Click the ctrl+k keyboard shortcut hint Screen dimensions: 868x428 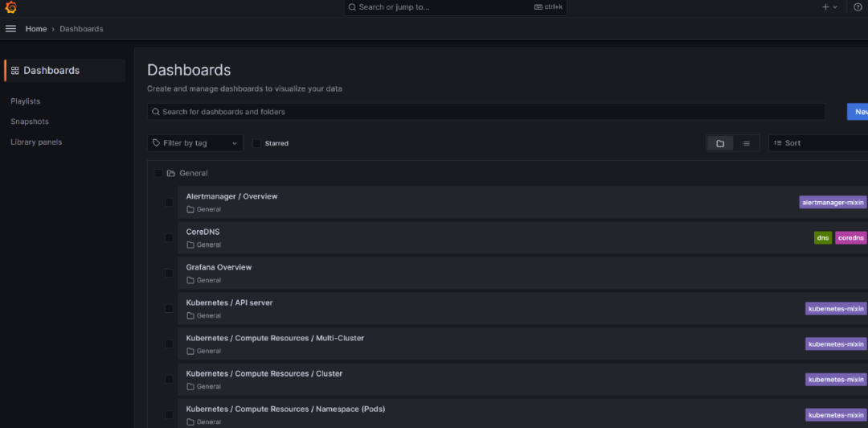(x=549, y=7)
